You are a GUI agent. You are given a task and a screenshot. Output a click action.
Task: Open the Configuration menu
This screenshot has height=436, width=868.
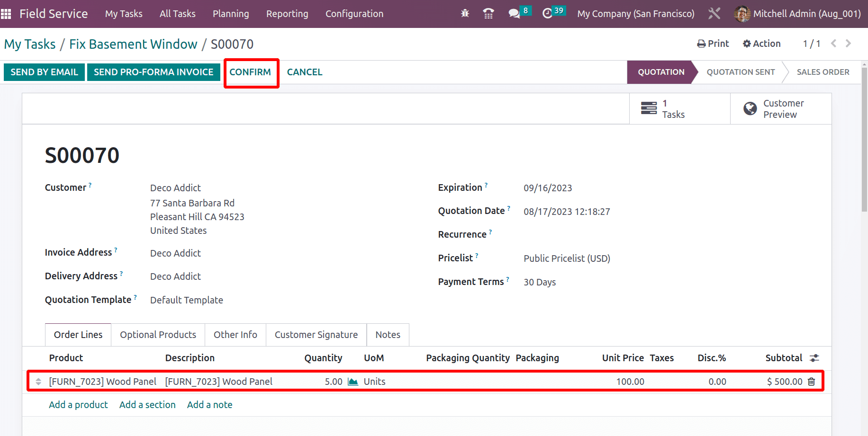[354, 14]
